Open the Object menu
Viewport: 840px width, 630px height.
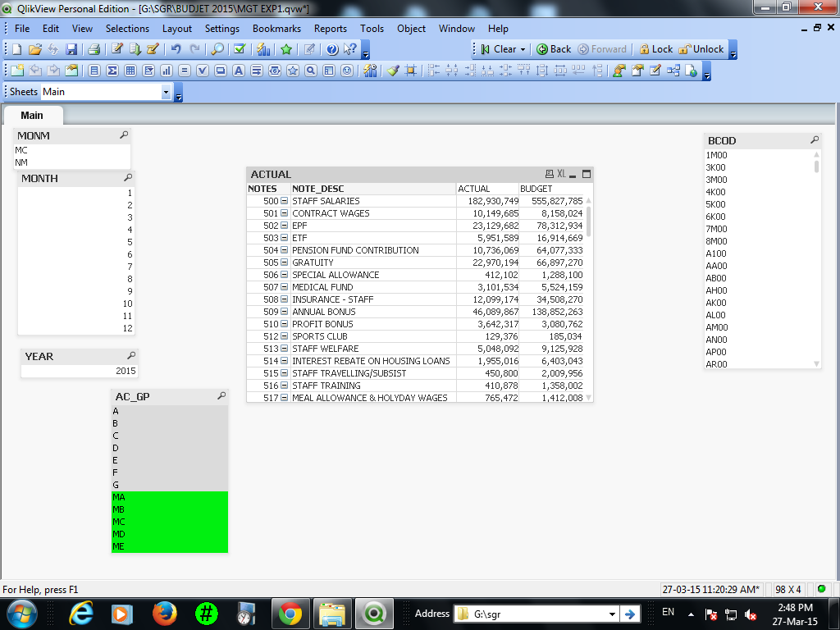[x=412, y=29]
